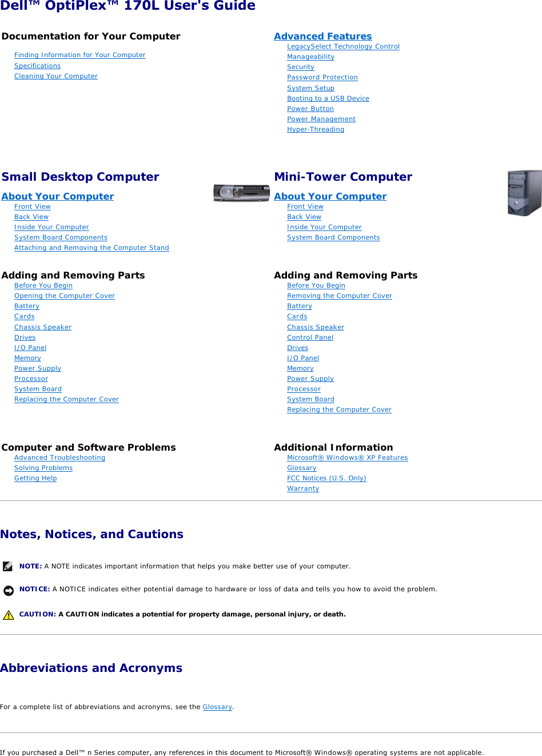Open Mini-Tower Power Supply link

[x=310, y=379]
